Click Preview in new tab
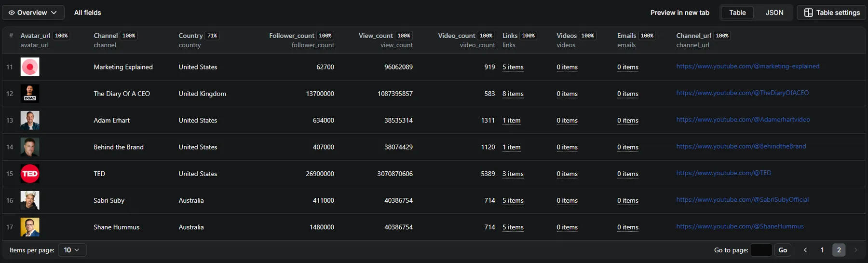Viewport: 868px width, 263px height. tap(679, 13)
